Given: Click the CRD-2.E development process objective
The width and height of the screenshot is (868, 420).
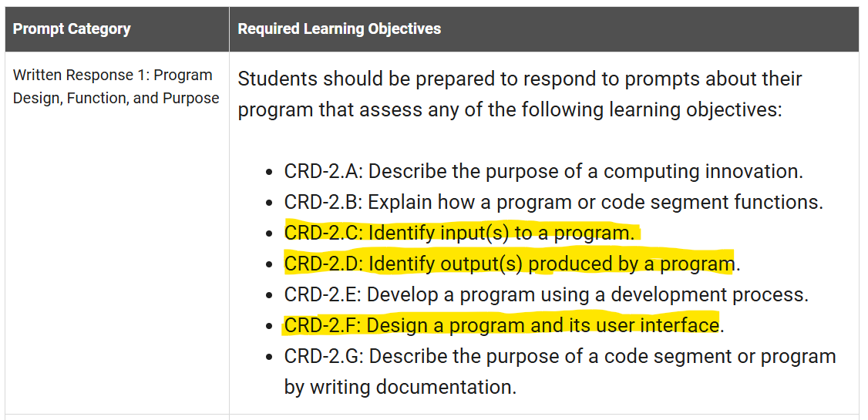Looking at the screenshot, I should (x=546, y=295).
